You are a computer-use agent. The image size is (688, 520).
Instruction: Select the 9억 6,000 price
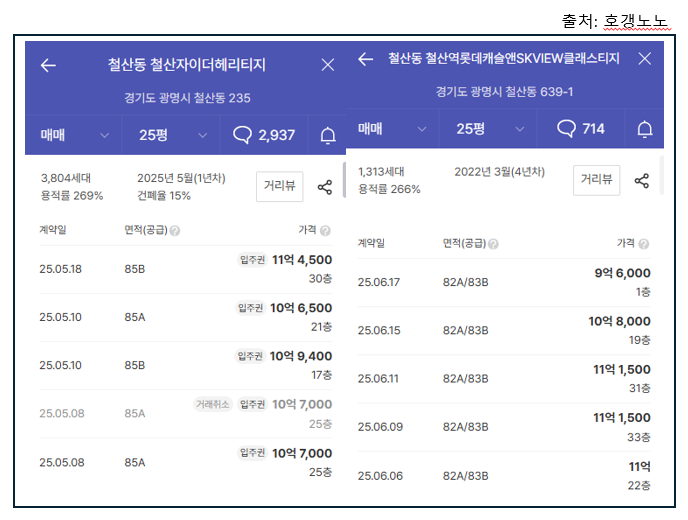coord(622,273)
